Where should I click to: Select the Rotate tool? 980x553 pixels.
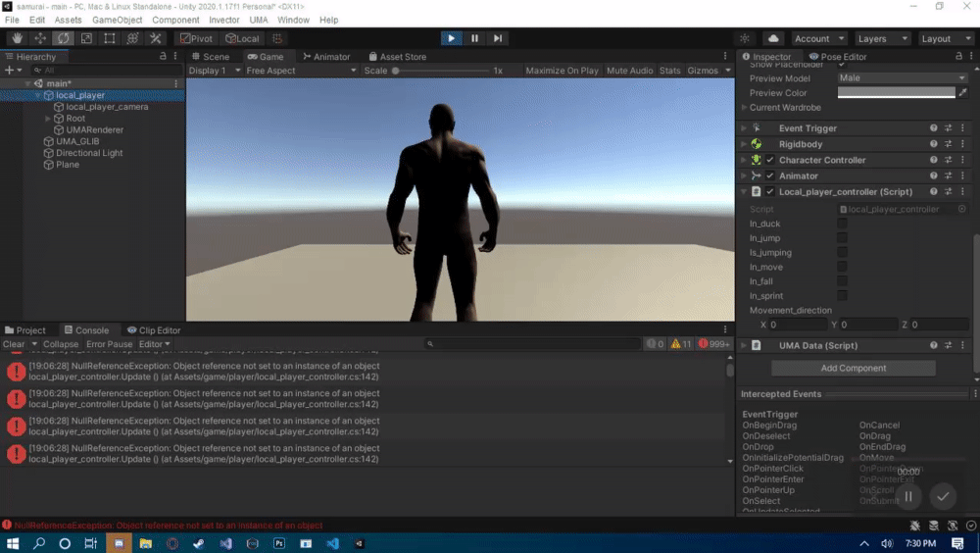click(63, 38)
